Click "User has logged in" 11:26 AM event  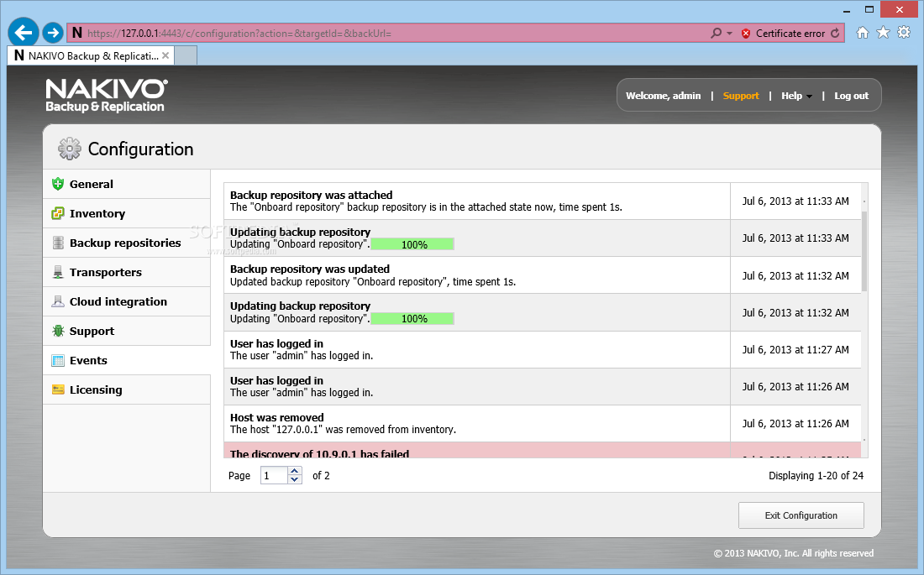pos(542,386)
